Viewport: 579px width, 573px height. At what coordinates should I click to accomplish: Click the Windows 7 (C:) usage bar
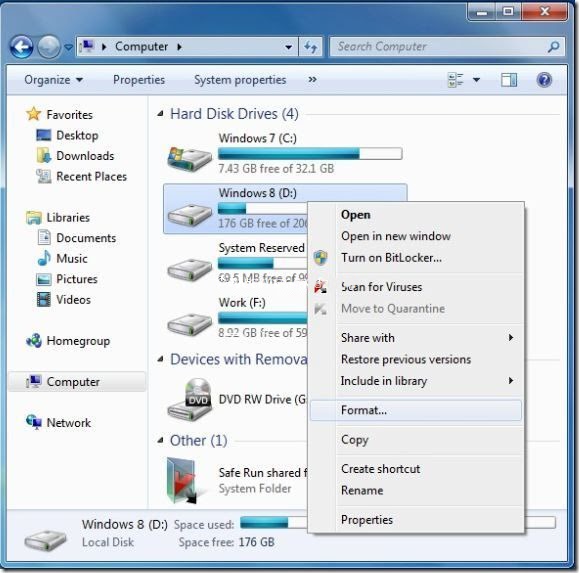tap(310, 153)
